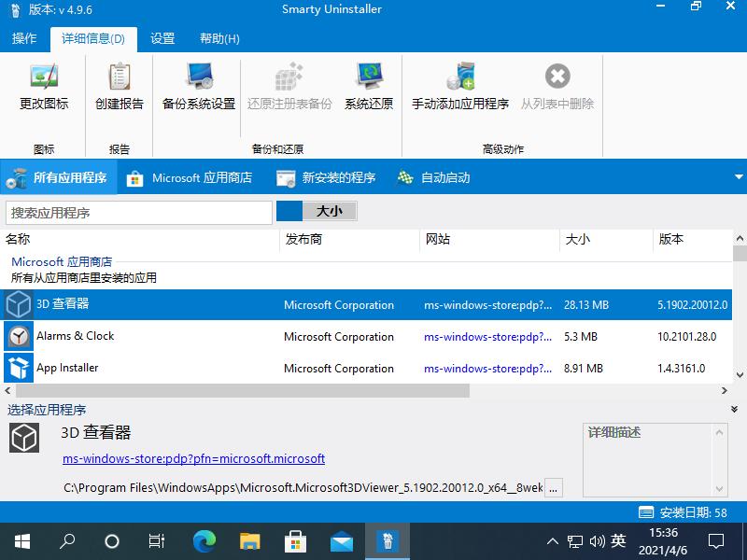Open the notification center icon

coord(716,541)
